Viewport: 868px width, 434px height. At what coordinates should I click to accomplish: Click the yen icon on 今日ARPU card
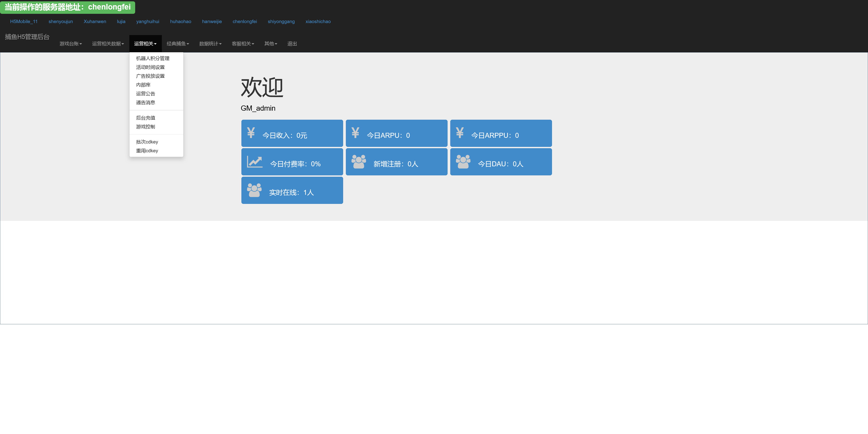[x=355, y=133]
